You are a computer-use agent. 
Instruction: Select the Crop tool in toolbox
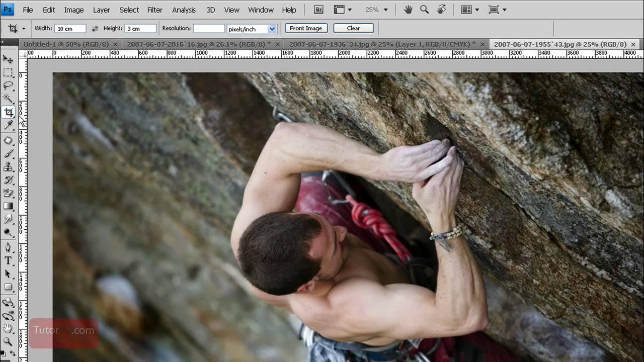[x=8, y=112]
